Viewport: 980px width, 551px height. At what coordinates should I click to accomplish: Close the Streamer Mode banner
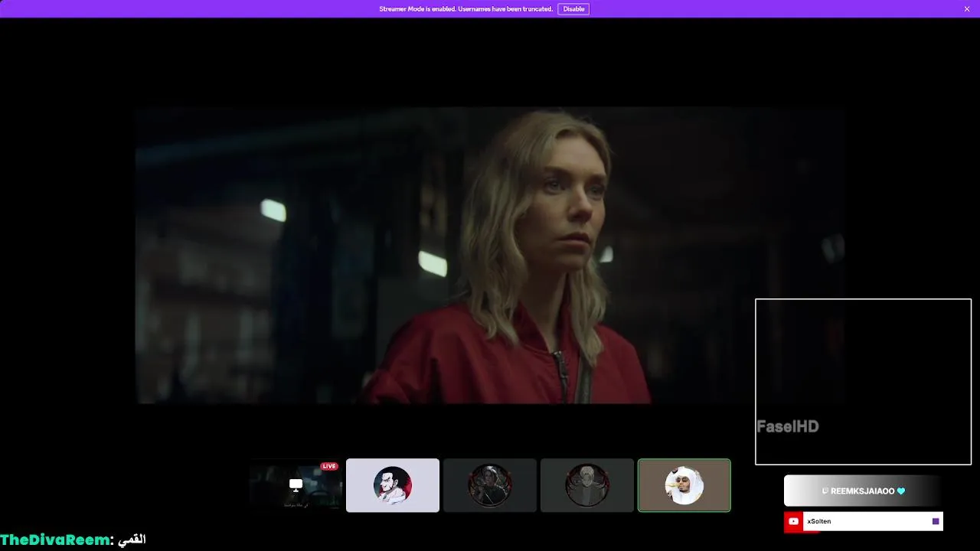(967, 9)
